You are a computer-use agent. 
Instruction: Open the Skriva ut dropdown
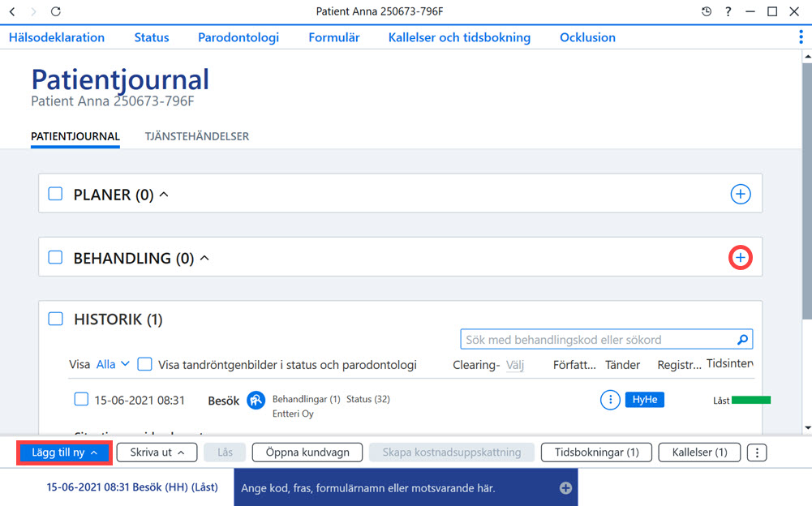pyautogui.click(x=157, y=452)
